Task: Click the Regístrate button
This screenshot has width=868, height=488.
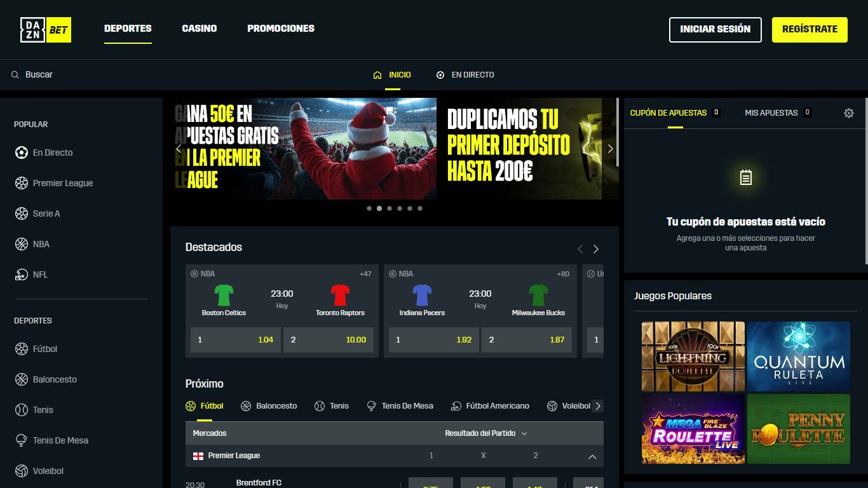Action: tap(810, 29)
